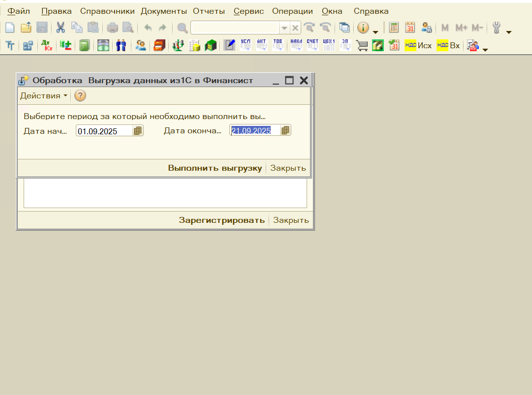Click the НДС Исх toolbar button
Image resolution: width=532 pixels, height=395 pixels.
coord(418,46)
